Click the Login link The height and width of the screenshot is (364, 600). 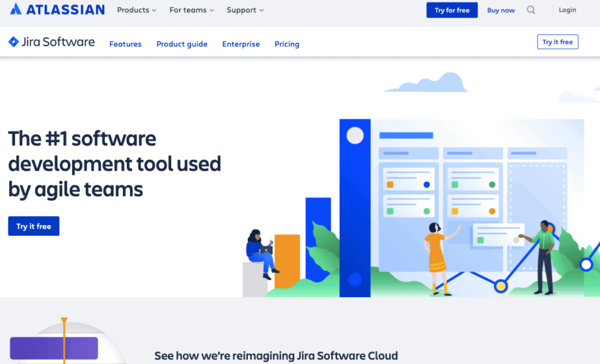(x=567, y=10)
